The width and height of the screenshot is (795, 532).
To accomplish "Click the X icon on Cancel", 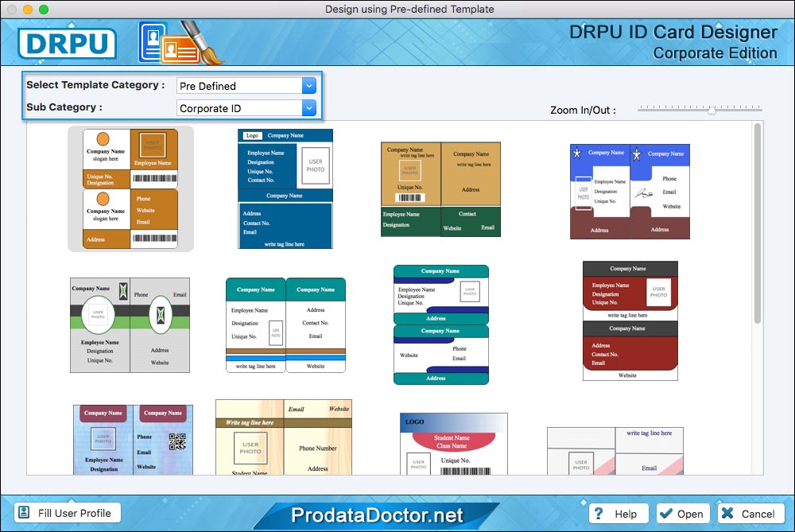I will (x=727, y=513).
